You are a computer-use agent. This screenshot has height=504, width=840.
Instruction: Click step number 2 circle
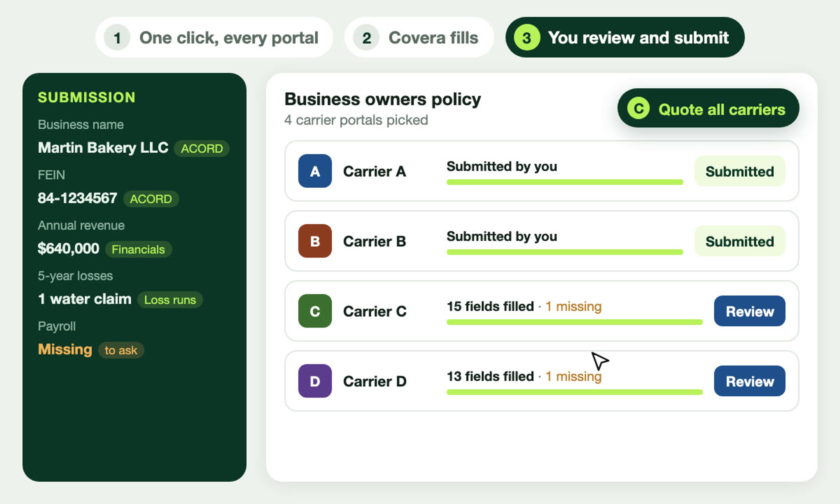coord(366,37)
